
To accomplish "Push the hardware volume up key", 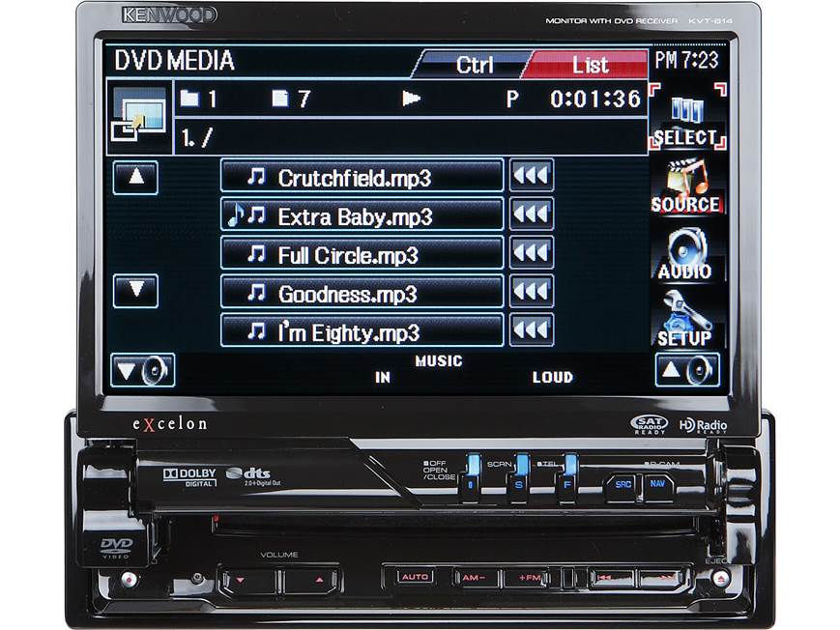I will tap(309, 580).
